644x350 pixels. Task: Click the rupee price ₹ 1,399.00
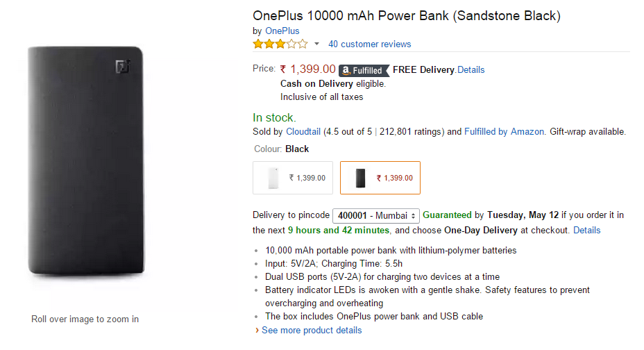(x=308, y=69)
